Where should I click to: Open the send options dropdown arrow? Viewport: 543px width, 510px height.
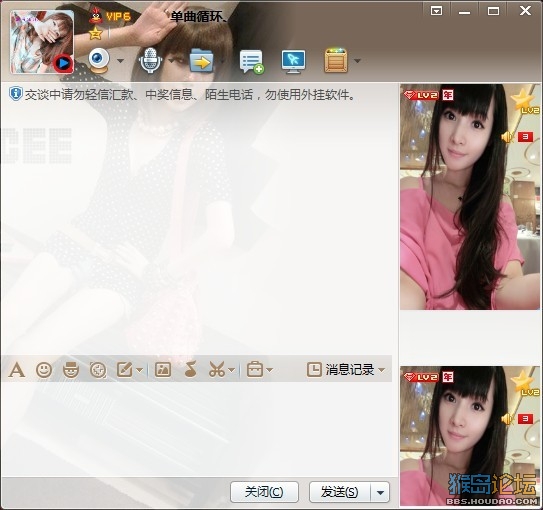coord(380,492)
